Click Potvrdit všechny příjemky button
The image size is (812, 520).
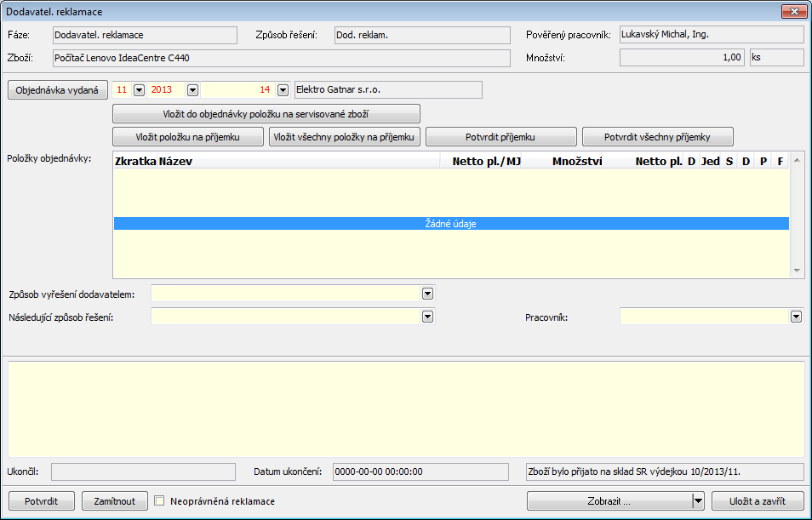click(x=658, y=137)
